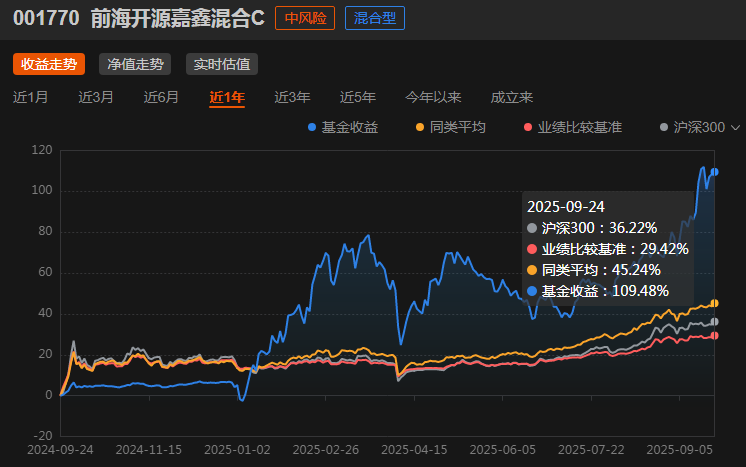Click the y-axis label -20
Screen dimensions: 746x467
pyautogui.click(x=43, y=436)
